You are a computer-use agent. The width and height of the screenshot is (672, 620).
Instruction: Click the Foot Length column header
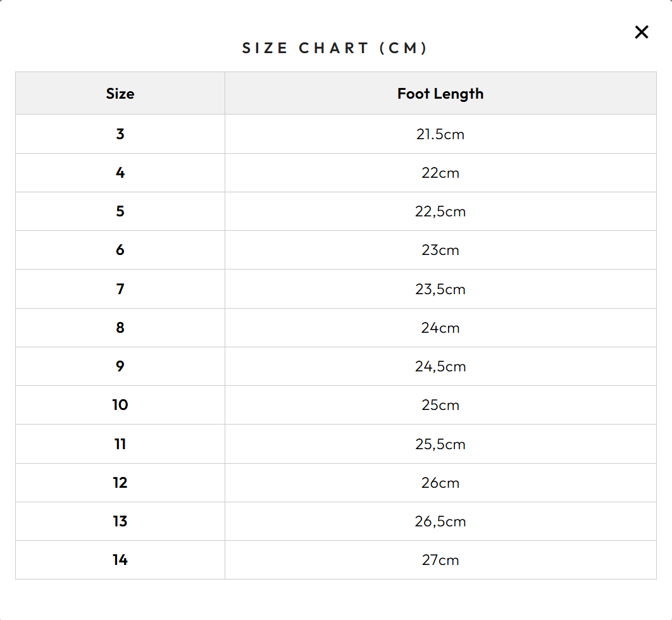(x=440, y=94)
